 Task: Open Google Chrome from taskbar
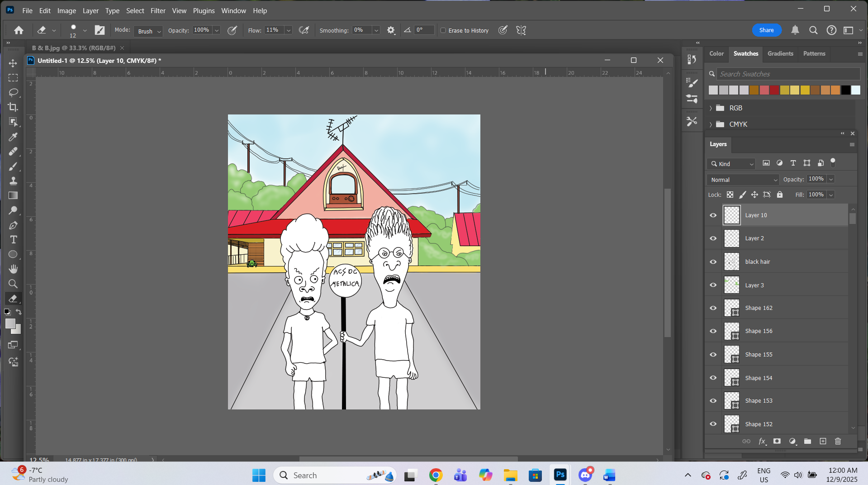436,475
